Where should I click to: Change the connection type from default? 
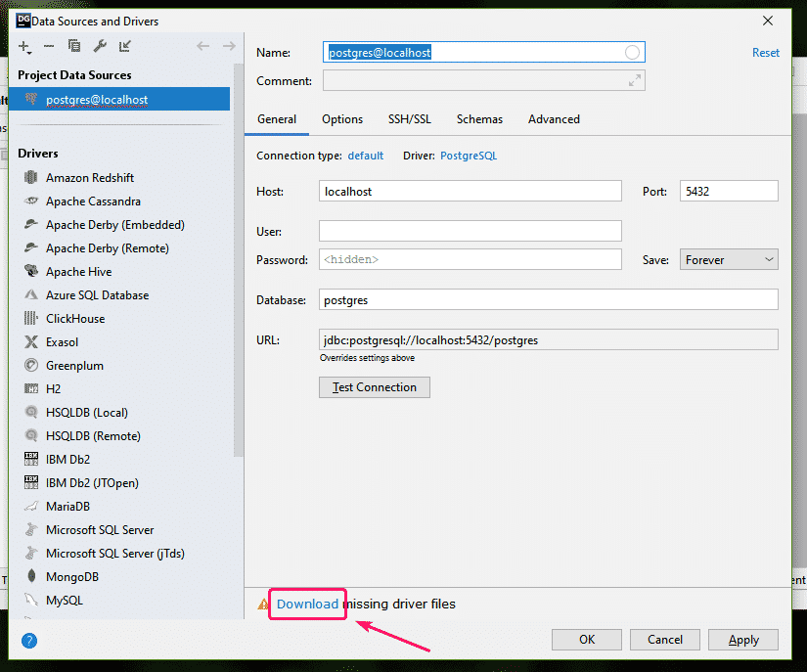365,155
